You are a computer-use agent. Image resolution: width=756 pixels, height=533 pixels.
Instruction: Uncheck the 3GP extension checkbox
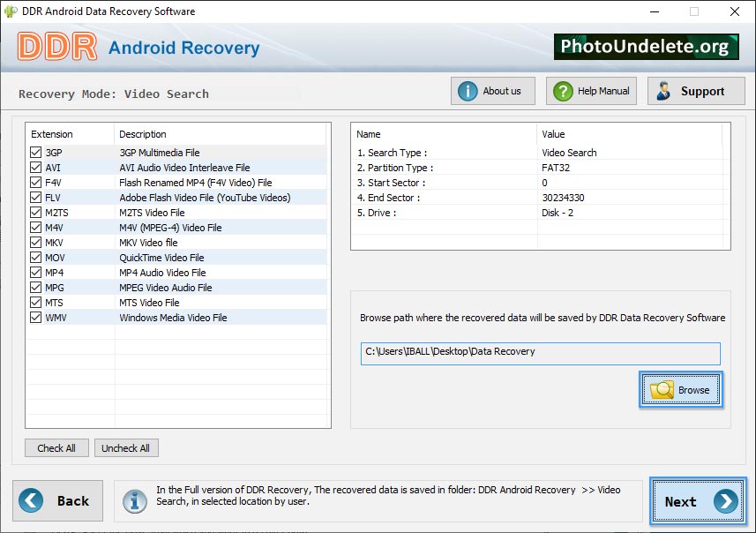(x=35, y=153)
